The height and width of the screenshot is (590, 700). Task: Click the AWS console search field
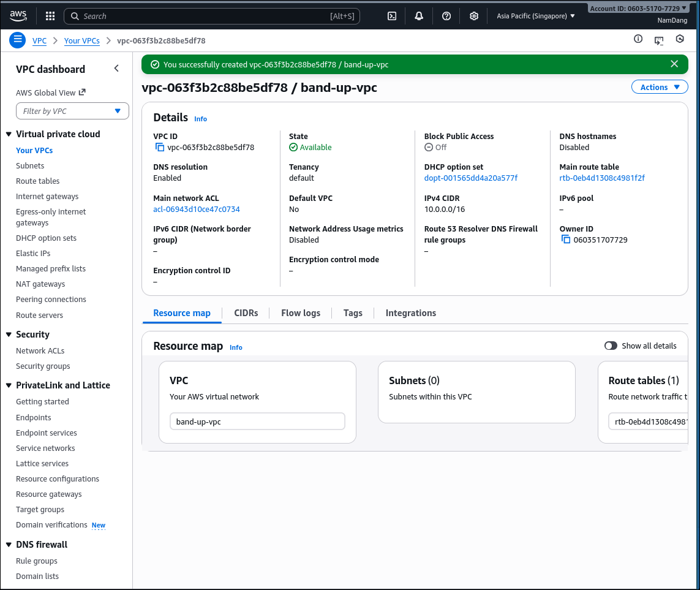(211, 17)
